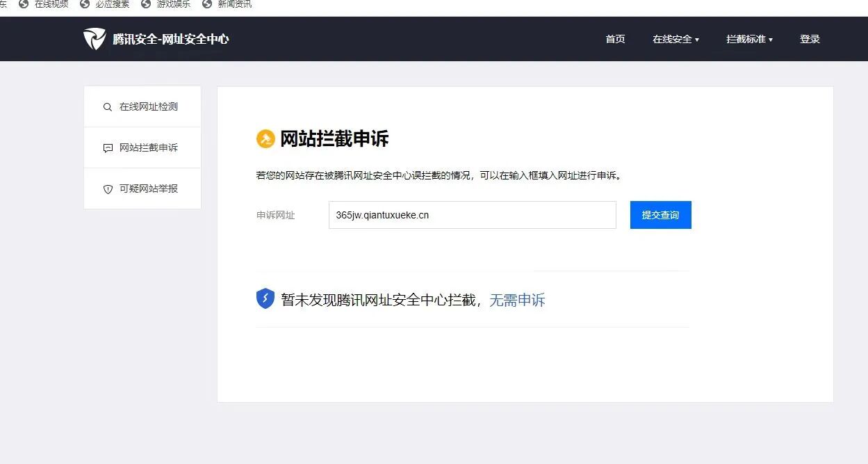Select 在线网址检测 in the sidebar
The width and height of the screenshot is (868, 464).
click(142, 107)
